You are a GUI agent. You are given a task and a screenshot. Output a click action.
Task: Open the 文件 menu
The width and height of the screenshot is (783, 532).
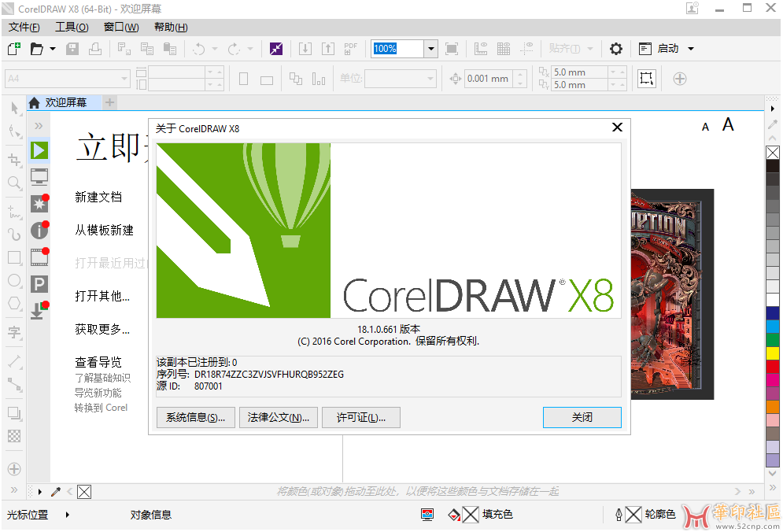click(24, 27)
